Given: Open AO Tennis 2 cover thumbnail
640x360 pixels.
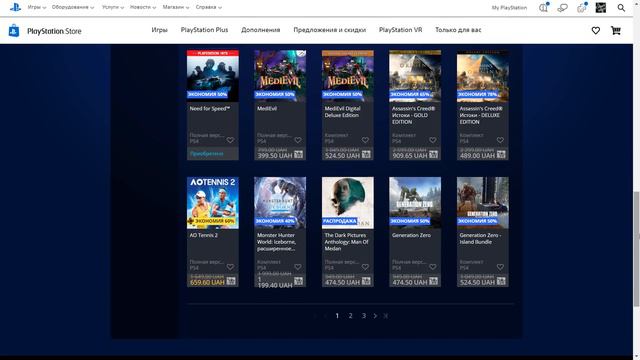Looking at the screenshot, I should pos(213,202).
